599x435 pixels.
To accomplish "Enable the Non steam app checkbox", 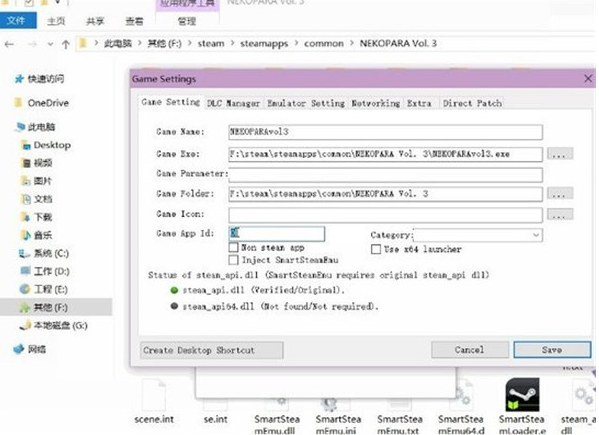I will (233, 247).
